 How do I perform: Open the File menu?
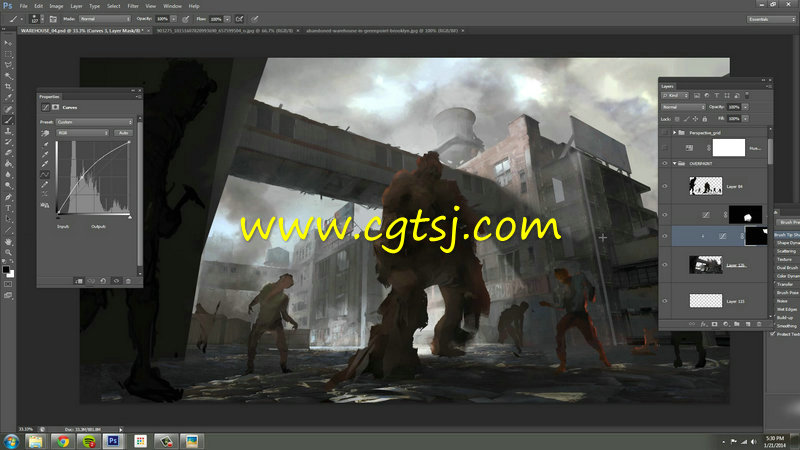pos(23,6)
